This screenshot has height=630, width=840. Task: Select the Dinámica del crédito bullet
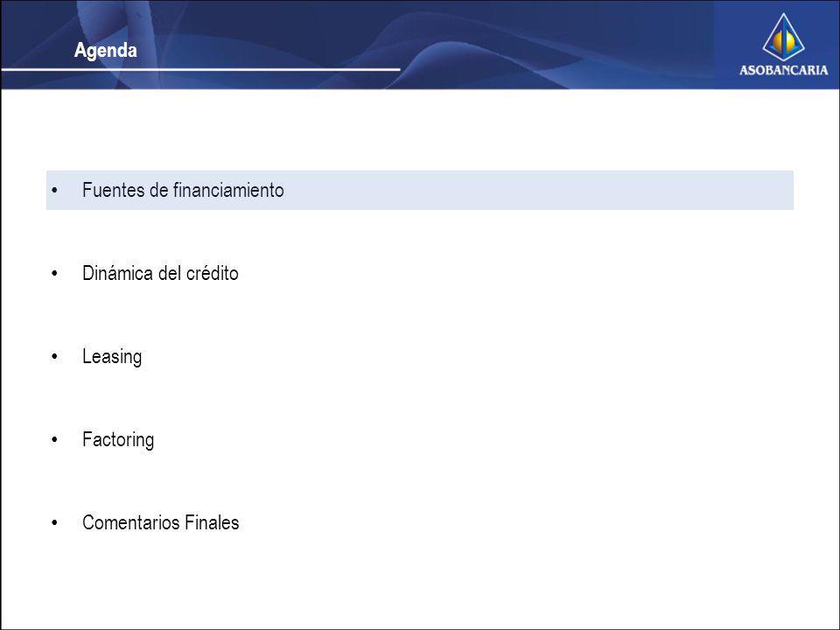tap(160, 273)
